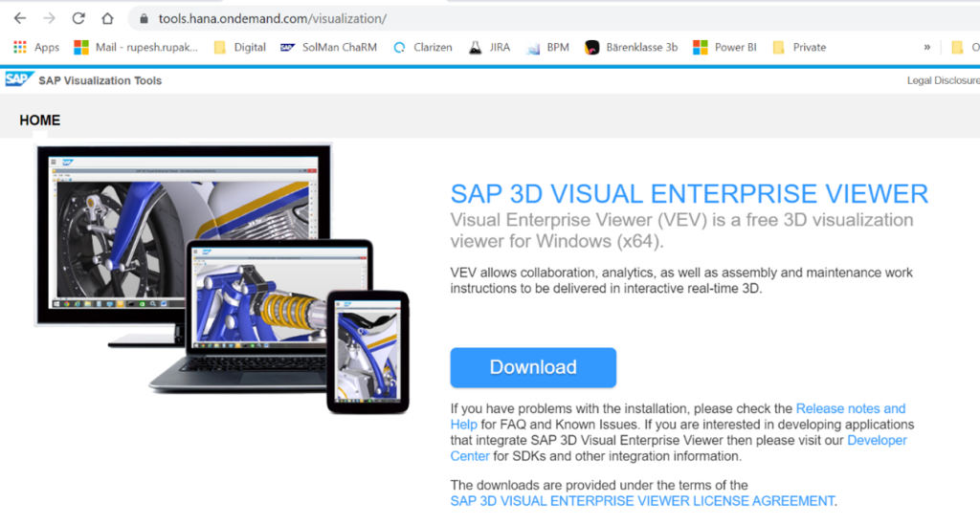
Task: Click the blue Download button
Action: [533, 367]
